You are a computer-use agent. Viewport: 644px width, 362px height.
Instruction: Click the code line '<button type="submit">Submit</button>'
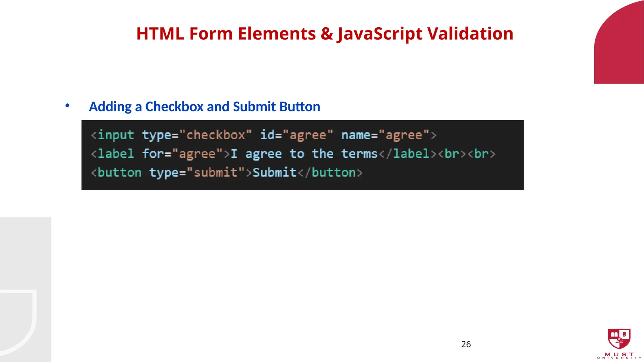[x=227, y=173]
